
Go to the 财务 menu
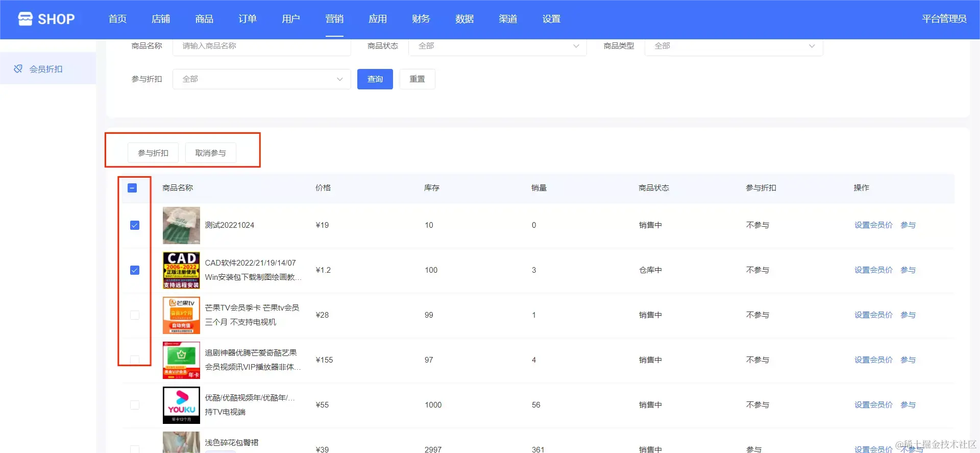421,19
